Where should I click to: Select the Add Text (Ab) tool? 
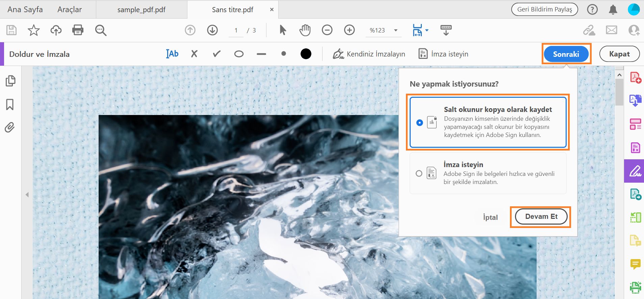tap(172, 54)
